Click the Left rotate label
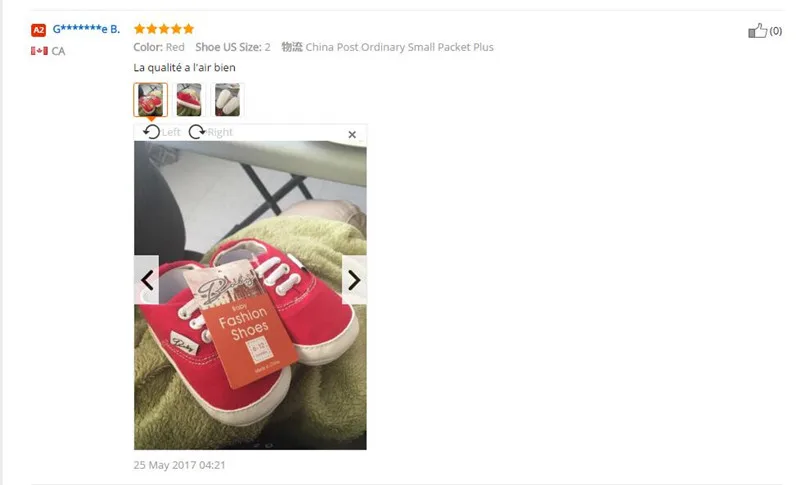800x485 pixels. click(171, 132)
